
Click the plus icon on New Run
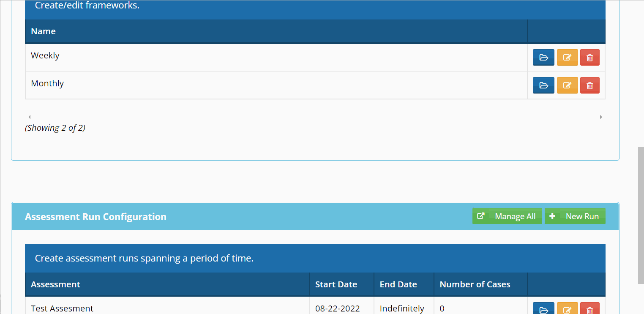point(553,216)
